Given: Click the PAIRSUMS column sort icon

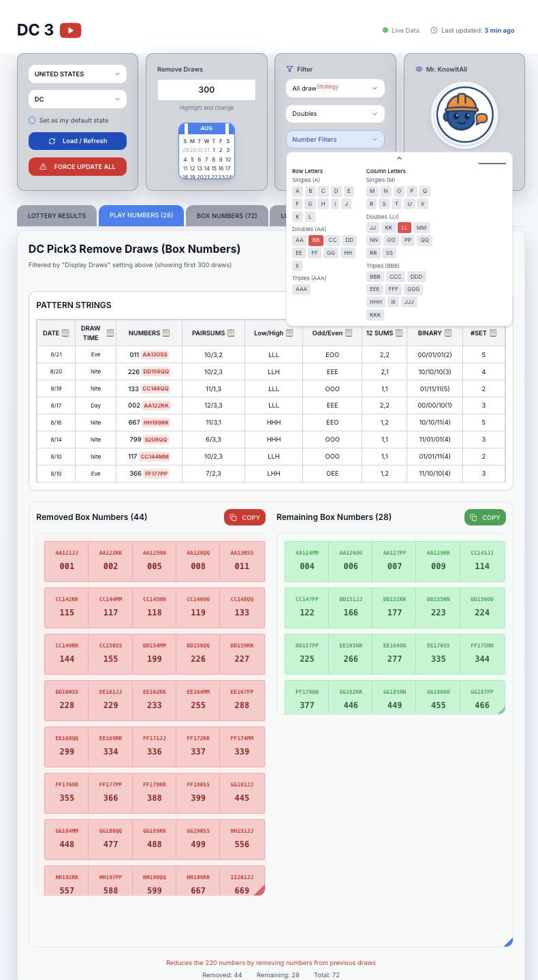Looking at the screenshot, I should pos(230,333).
